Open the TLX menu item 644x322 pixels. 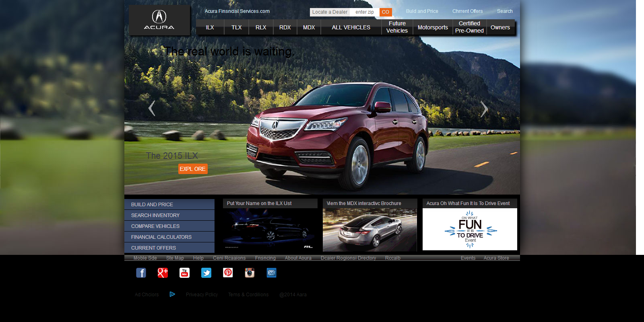[237, 27]
